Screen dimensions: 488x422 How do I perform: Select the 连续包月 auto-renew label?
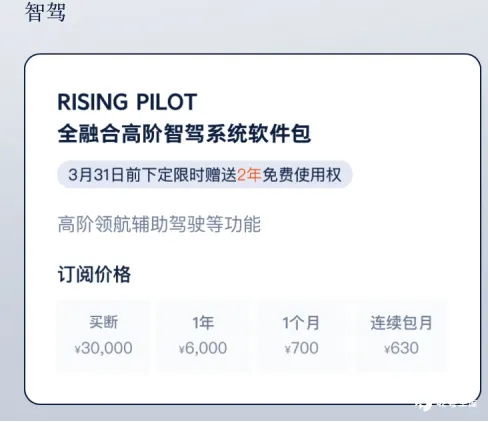pyautogui.click(x=401, y=323)
